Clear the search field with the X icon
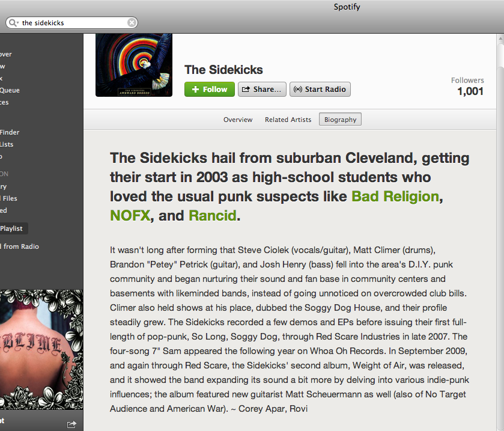The width and height of the screenshot is (504, 431). (x=132, y=22)
